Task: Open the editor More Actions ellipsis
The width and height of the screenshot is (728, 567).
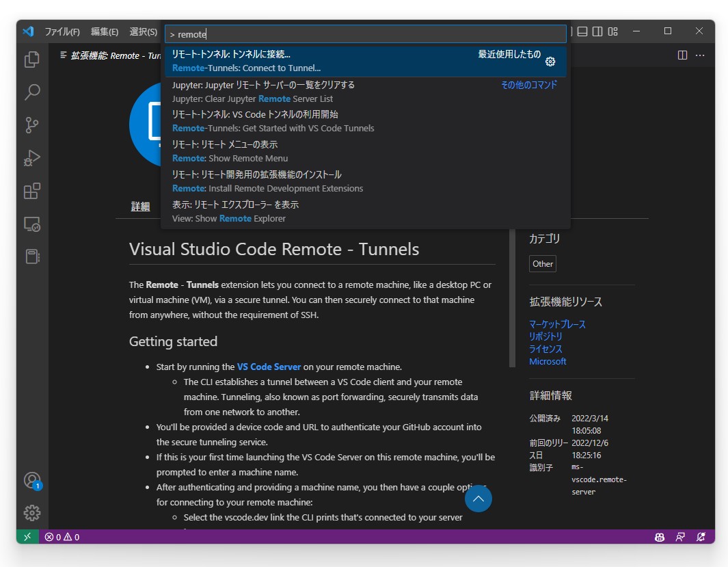Action: point(700,55)
